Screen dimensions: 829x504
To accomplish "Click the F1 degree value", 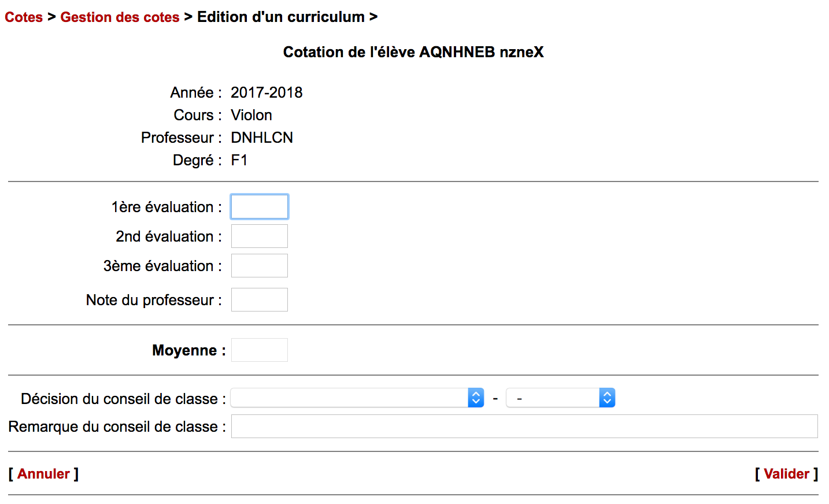I will coord(239,160).
